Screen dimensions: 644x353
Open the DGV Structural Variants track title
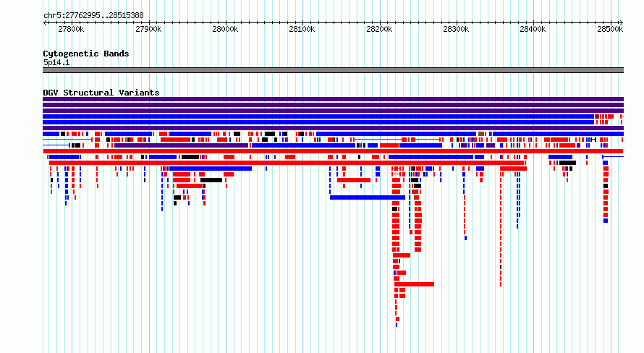point(101,93)
